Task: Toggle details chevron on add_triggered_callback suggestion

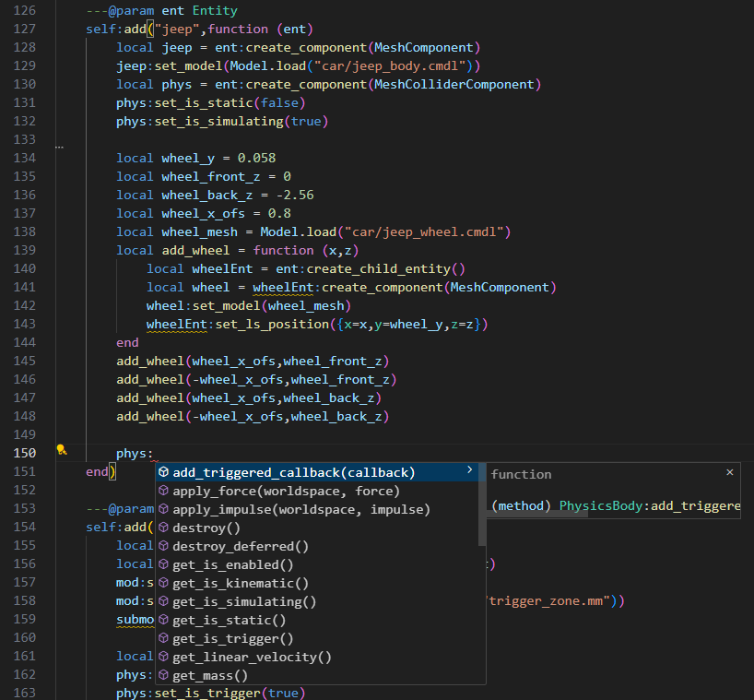Action: pos(470,470)
